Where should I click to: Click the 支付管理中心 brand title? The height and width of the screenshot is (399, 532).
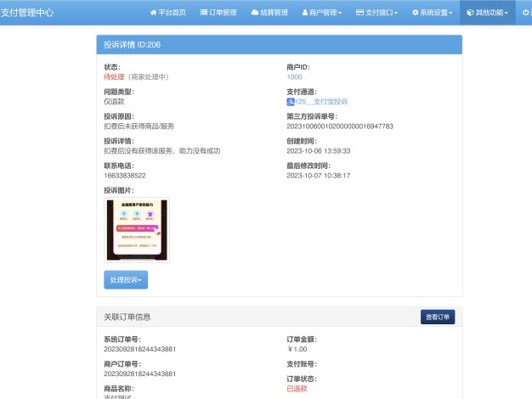pyautogui.click(x=27, y=13)
